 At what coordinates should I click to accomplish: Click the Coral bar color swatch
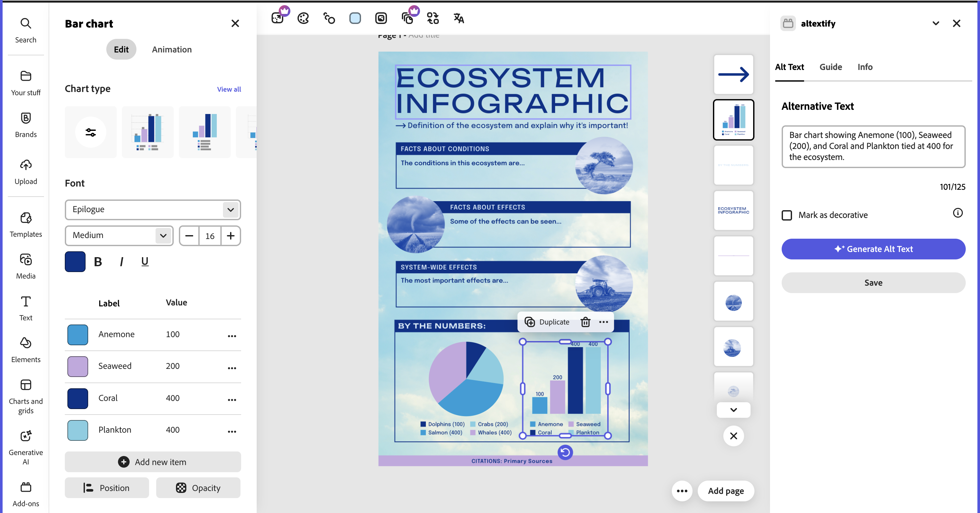77,398
